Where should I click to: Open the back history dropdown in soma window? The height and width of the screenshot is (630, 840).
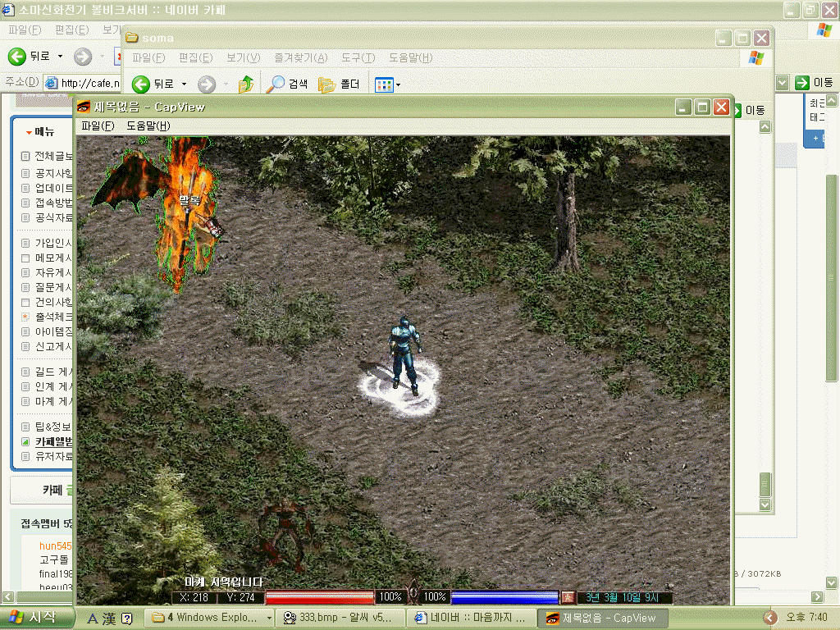click(184, 84)
